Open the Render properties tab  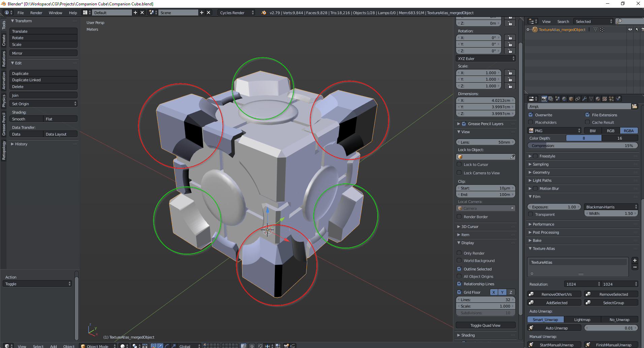click(545, 98)
